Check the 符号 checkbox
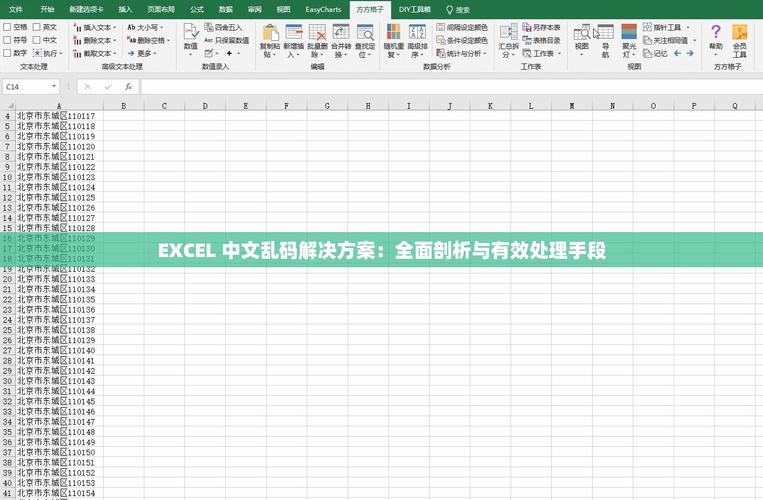 click(x=7, y=40)
